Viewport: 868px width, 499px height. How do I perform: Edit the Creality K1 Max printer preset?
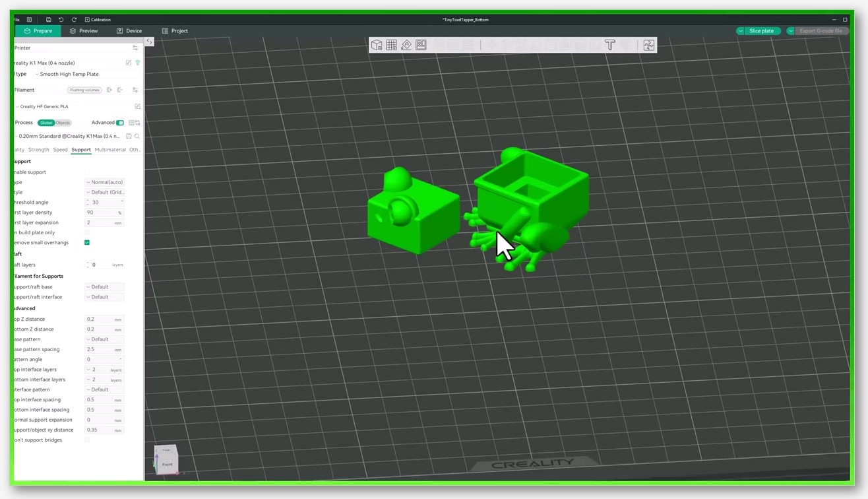pos(129,63)
